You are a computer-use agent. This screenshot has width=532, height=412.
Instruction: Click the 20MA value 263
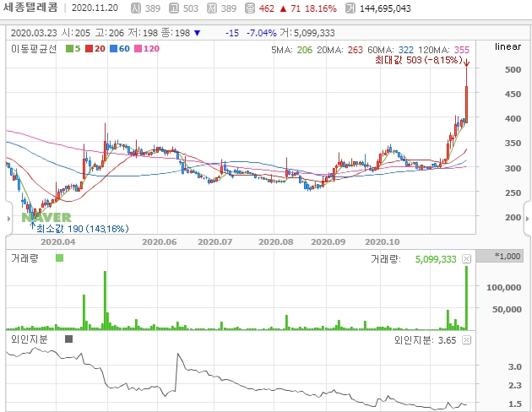click(356, 50)
